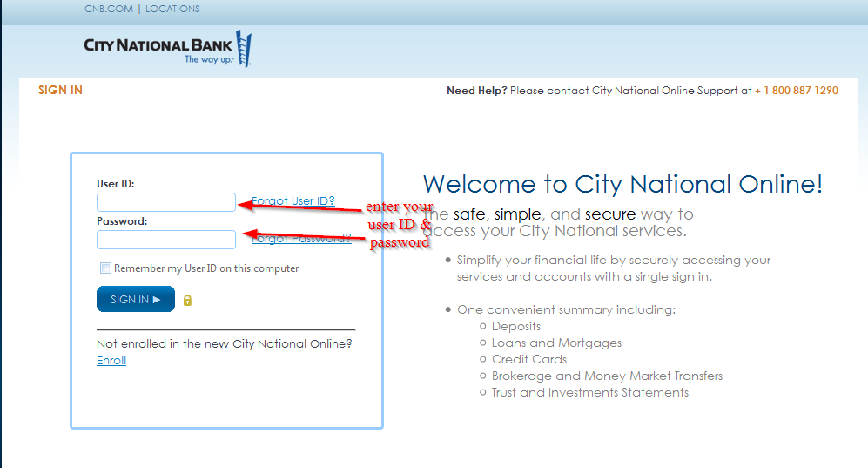
Task: Click the support phone number 1 800 887 1290
Action: (797, 91)
